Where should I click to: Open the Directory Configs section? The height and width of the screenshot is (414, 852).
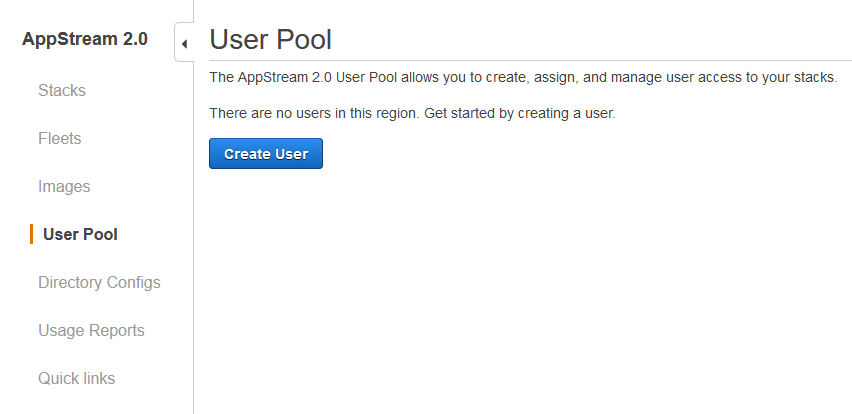click(x=99, y=283)
